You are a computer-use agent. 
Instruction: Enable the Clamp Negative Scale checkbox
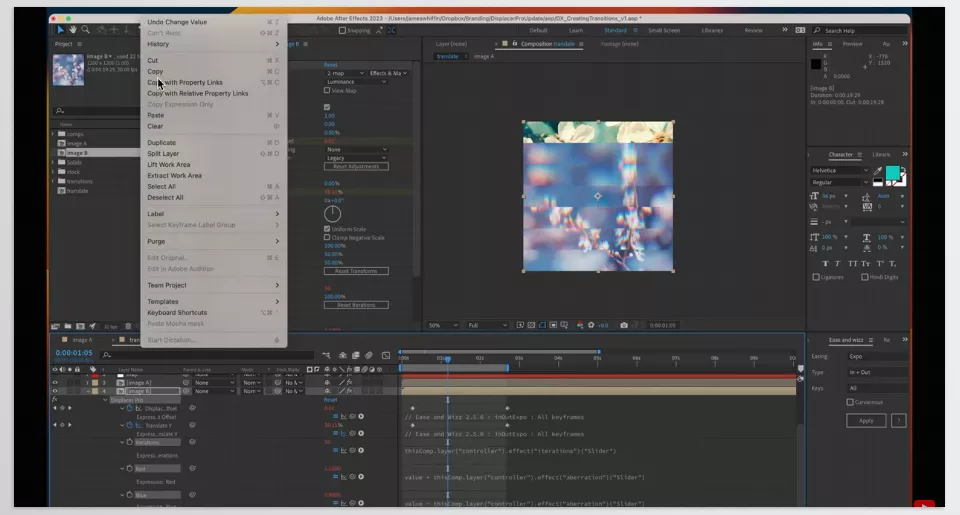tap(327, 238)
